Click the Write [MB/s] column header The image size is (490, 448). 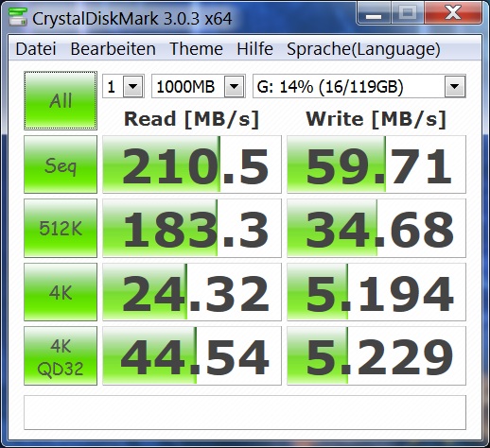coord(376,119)
